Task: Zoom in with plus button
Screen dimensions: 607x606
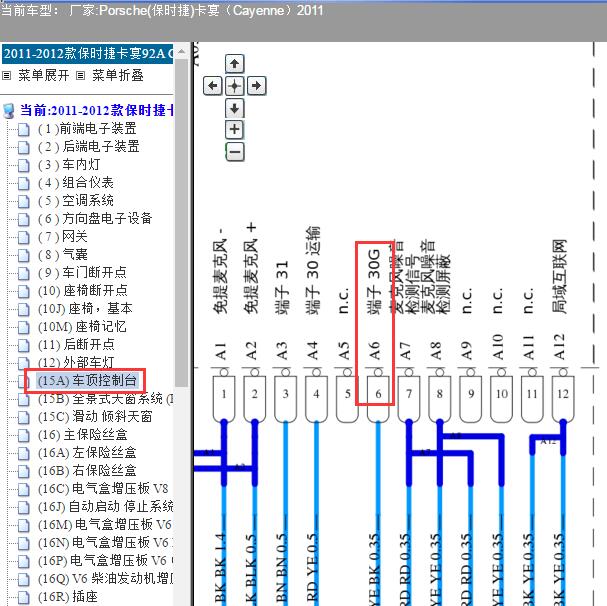Action: coord(234,129)
